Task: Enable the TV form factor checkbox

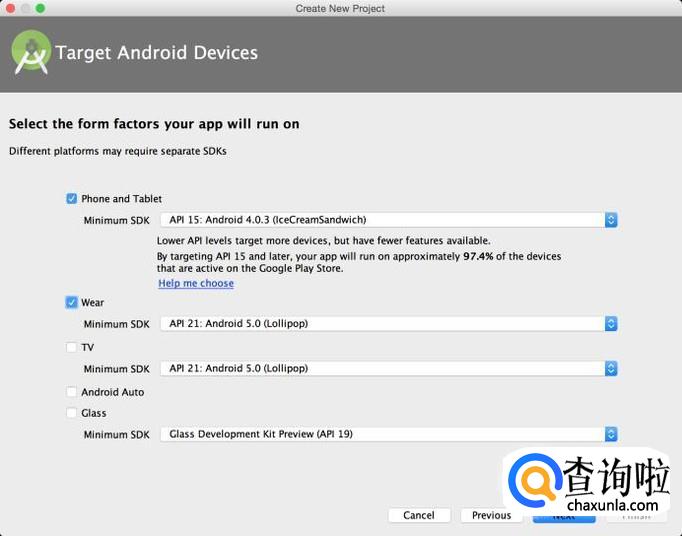Action: (71, 347)
